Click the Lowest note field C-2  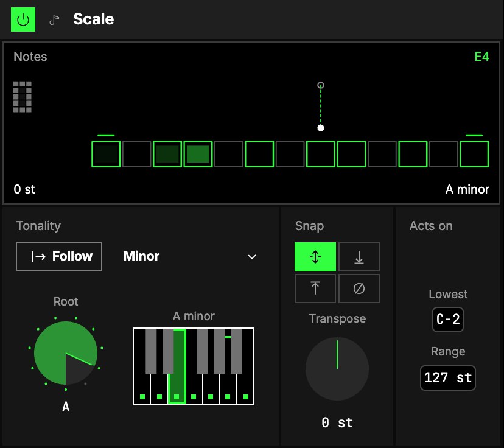tap(448, 320)
